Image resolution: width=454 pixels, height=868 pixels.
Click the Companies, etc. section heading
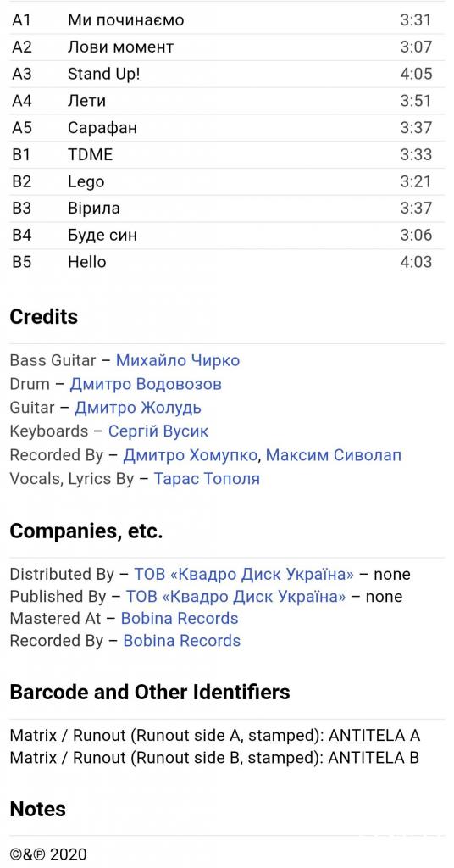[86, 531]
